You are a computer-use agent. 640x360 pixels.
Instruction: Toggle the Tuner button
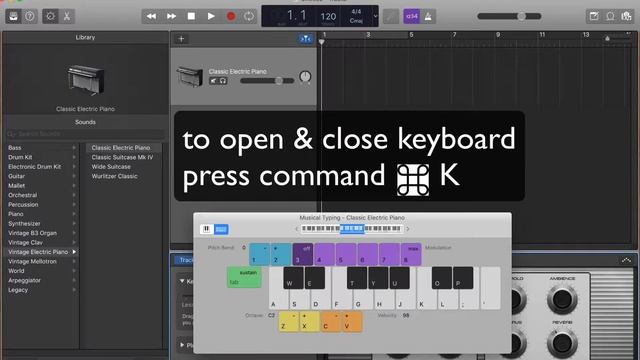point(391,16)
